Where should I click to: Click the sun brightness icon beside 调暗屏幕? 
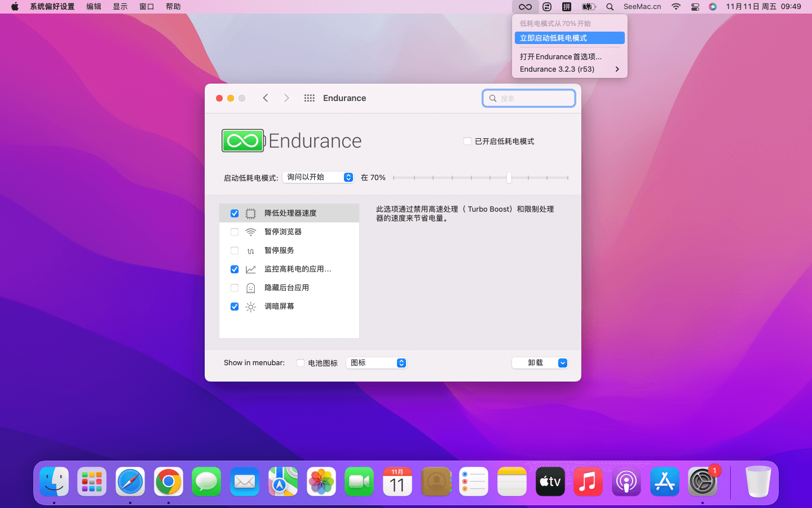click(x=251, y=306)
